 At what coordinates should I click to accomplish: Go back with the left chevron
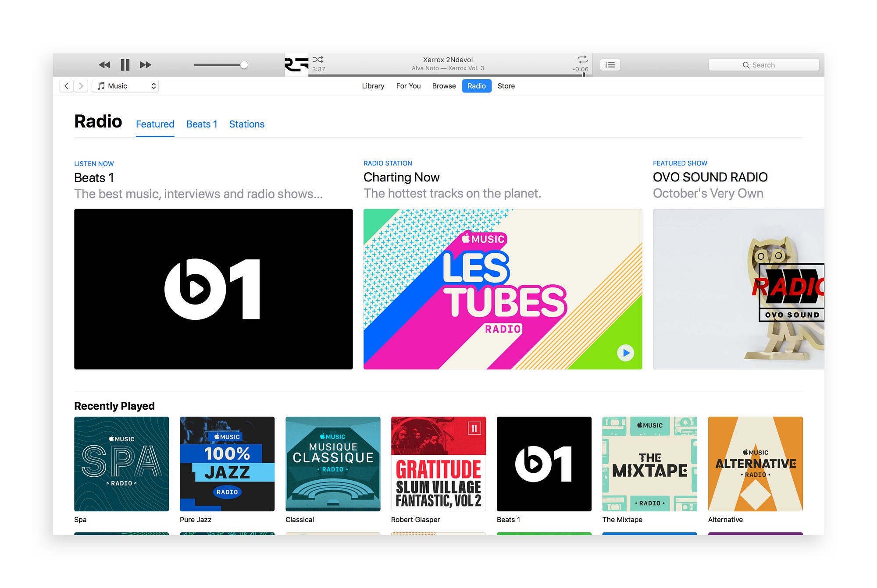pyautogui.click(x=67, y=86)
